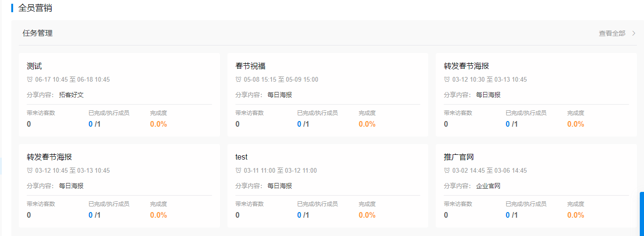Click 每日海报 in 春节祝福 card

pos(280,95)
